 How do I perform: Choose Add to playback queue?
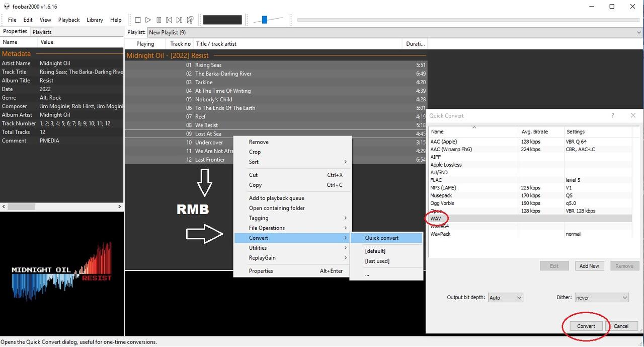(292, 198)
